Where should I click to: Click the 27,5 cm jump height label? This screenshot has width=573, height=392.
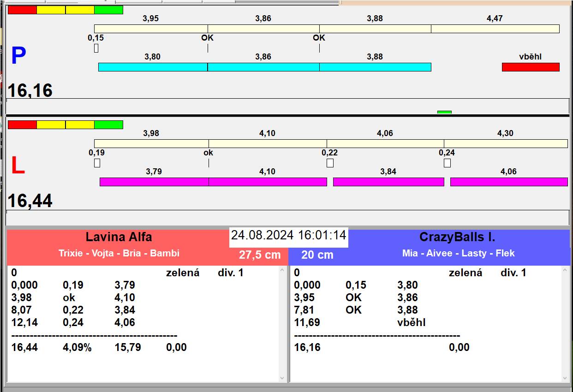coord(260,255)
